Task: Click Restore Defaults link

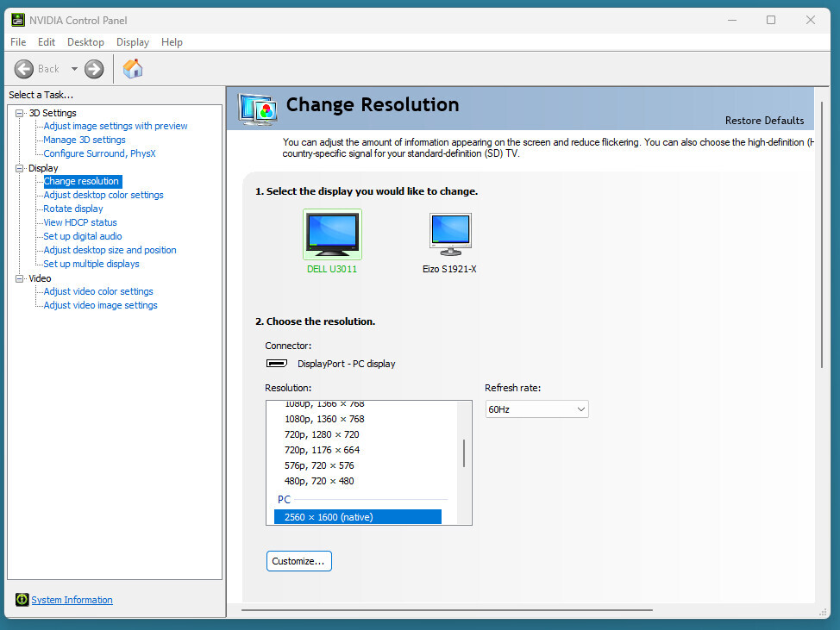Action: point(764,121)
